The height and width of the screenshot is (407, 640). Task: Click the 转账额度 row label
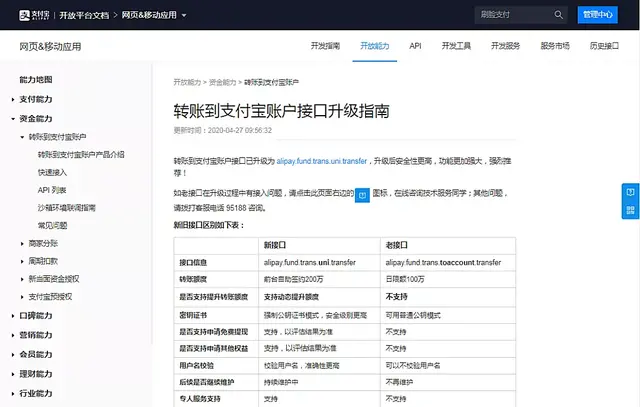[193, 280]
